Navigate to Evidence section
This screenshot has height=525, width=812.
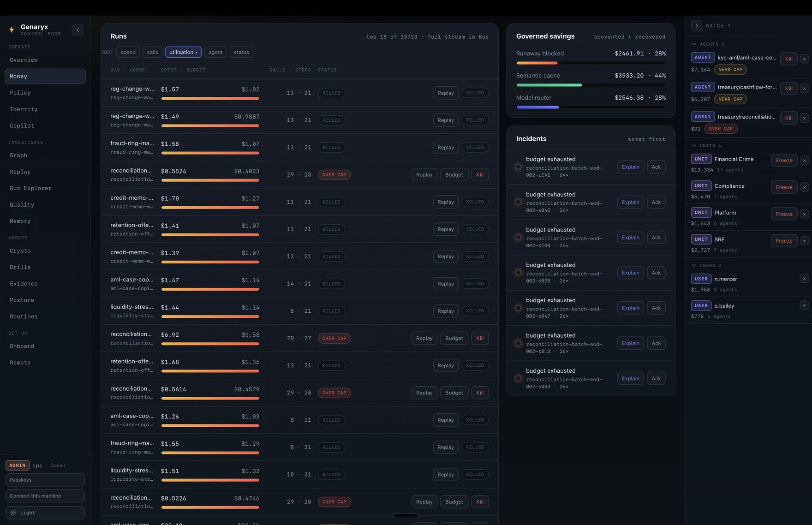click(45, 284)
